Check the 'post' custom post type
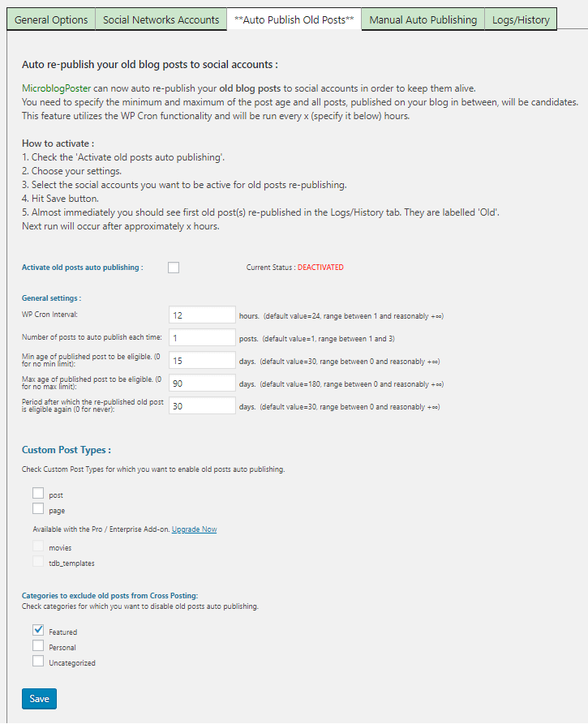 coord(36,492)
